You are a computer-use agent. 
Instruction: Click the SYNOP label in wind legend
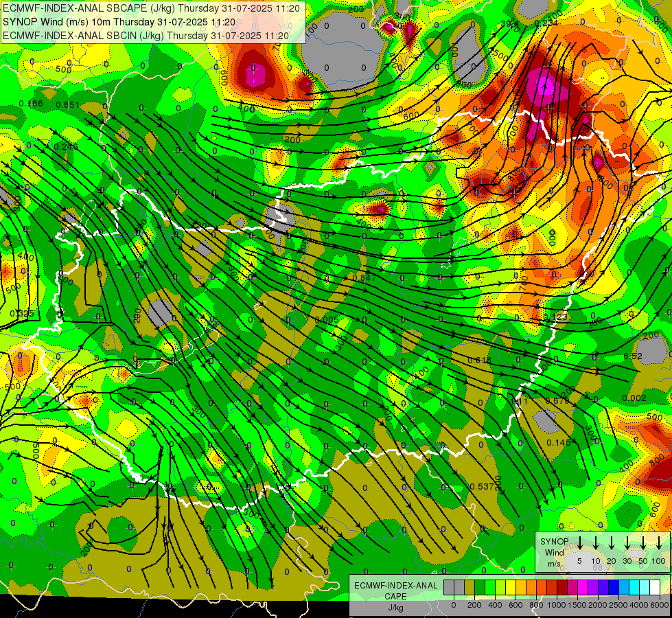[554, 541]
